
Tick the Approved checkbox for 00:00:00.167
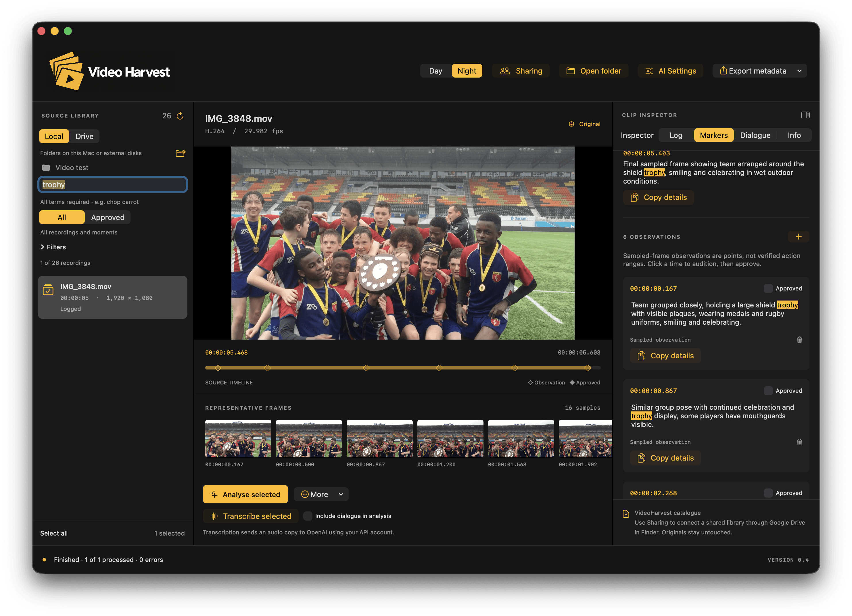coord(768,288)
